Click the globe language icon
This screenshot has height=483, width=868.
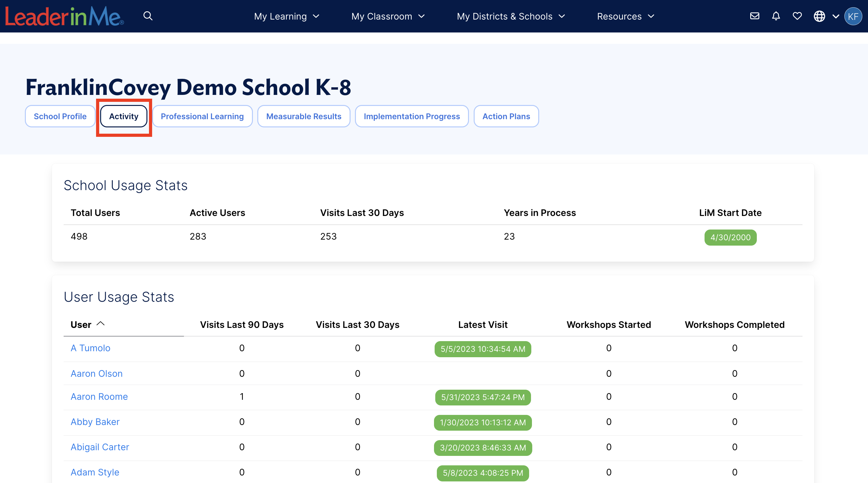[x=819, y=16]
